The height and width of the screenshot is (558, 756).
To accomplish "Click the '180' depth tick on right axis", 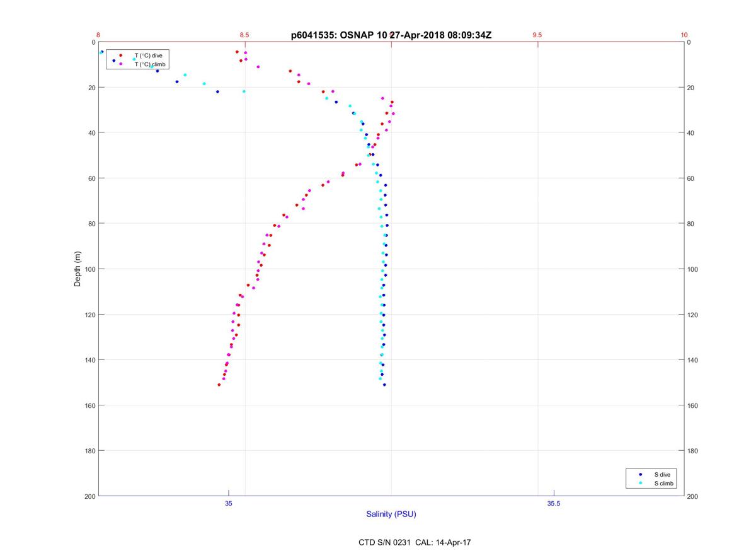I will point(692,451).
